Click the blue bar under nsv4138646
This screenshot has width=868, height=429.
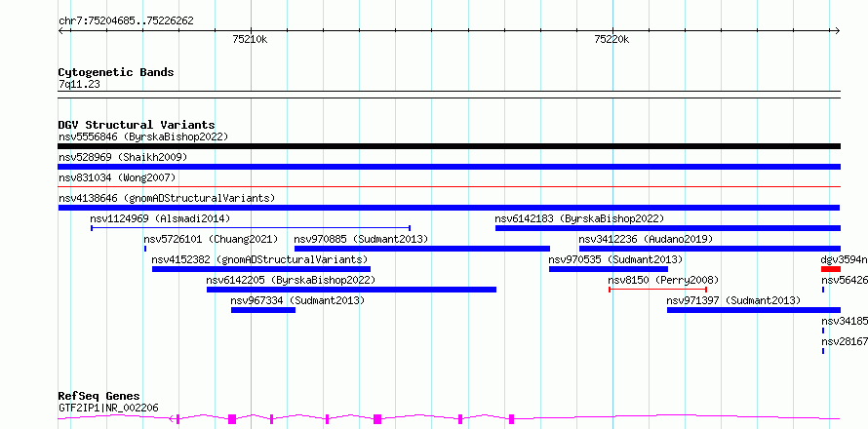[449, 208]
